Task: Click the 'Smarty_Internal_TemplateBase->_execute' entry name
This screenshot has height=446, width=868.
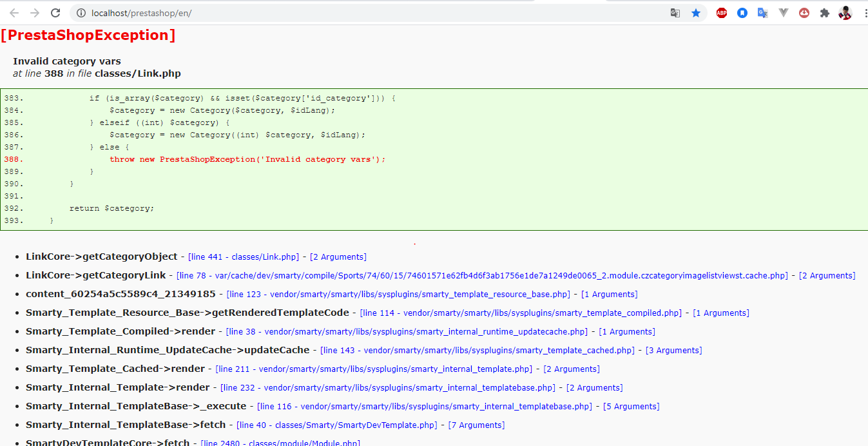Action: pos(136,406)
